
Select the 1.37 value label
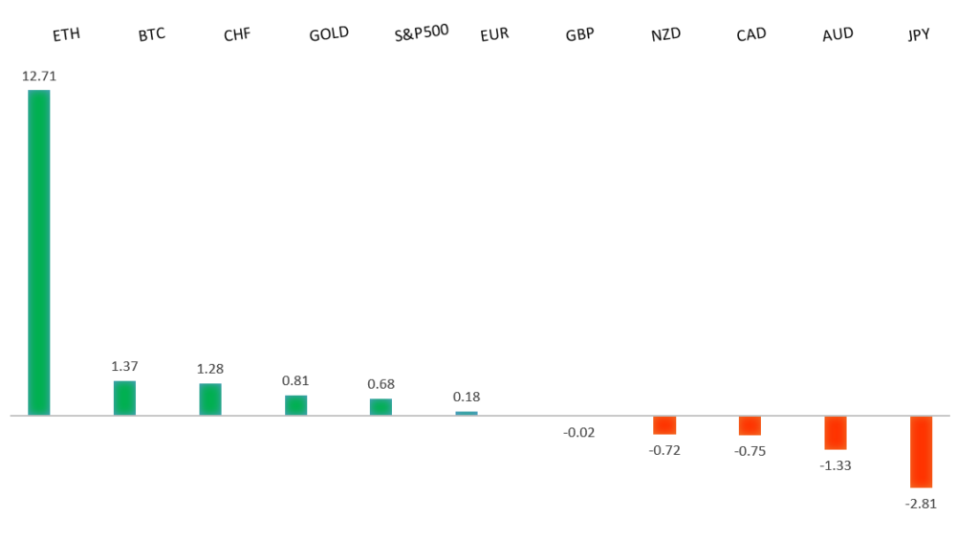(x=124, y=366)
